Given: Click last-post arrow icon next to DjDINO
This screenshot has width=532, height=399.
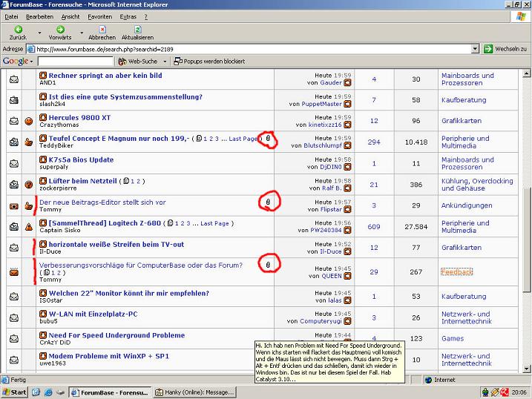Looking at the screenshot, I should pos(347,167).
